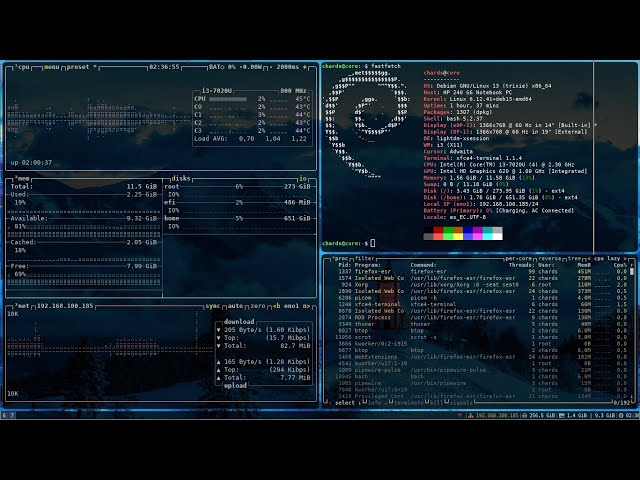Select the picom process row
The height and width of the screenshot is (480, 640).
coord(482,298)
